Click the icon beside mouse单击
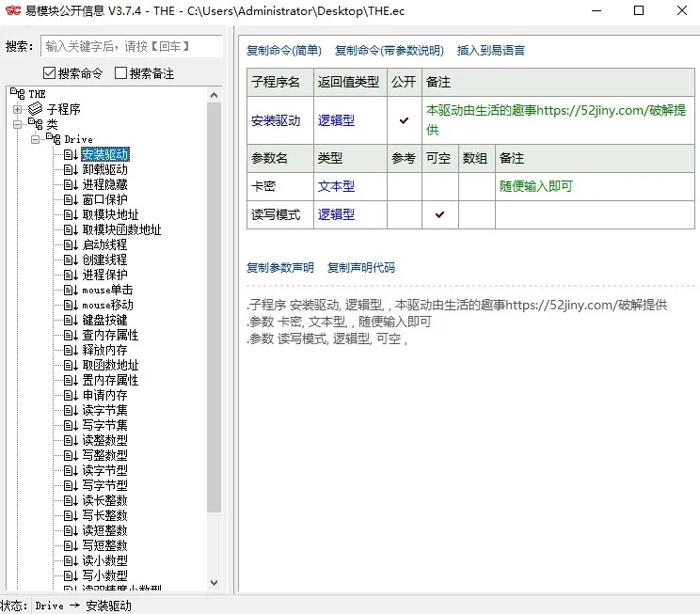700x614 pixels. coord(71,290)
